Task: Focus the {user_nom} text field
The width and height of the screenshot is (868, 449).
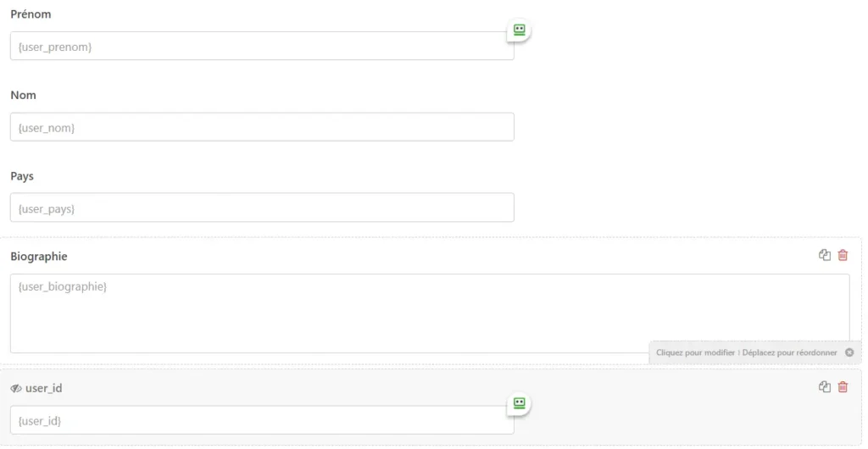Action: (x=262, y=127)
